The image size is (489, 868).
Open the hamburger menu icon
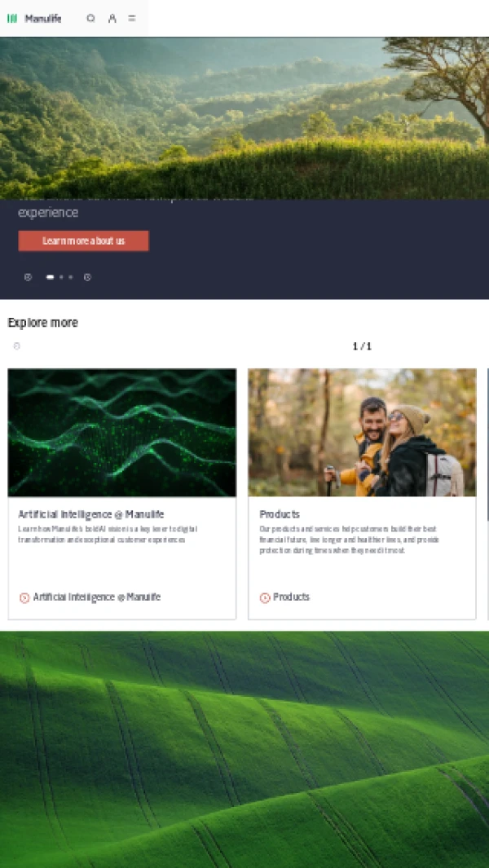(x=132, y=18)
